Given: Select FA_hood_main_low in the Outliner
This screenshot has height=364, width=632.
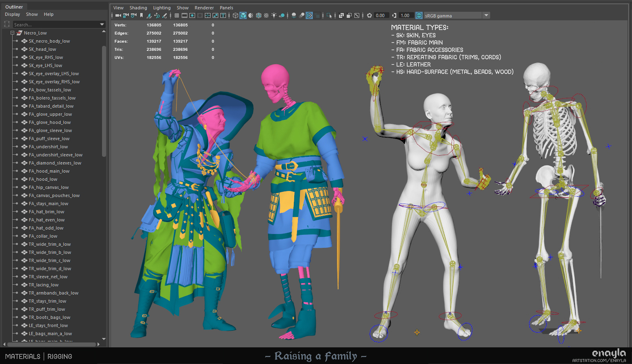Looking at the screenshot, I should (49, 171).
